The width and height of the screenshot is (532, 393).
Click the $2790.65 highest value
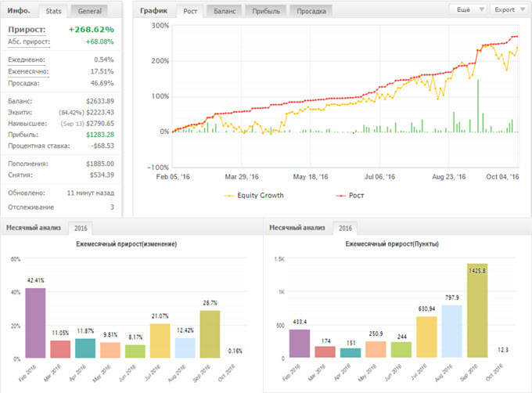(x=100, y=124)
